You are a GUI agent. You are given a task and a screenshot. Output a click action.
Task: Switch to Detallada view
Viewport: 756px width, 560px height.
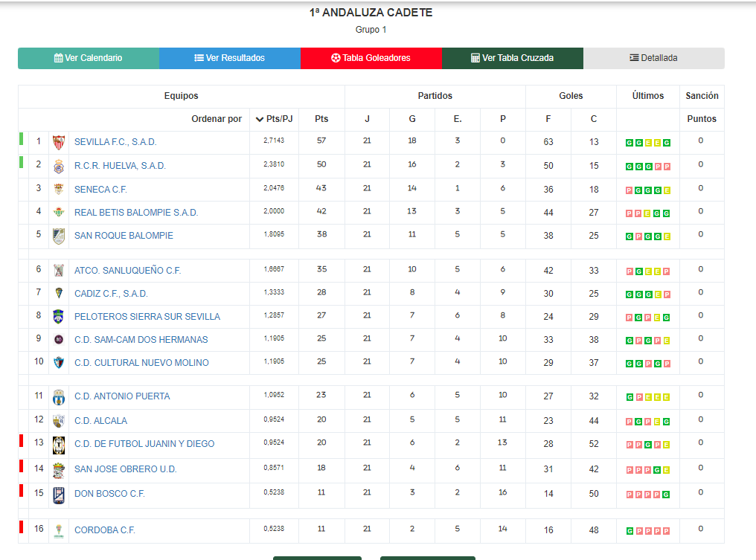click(x=654, y=58)
